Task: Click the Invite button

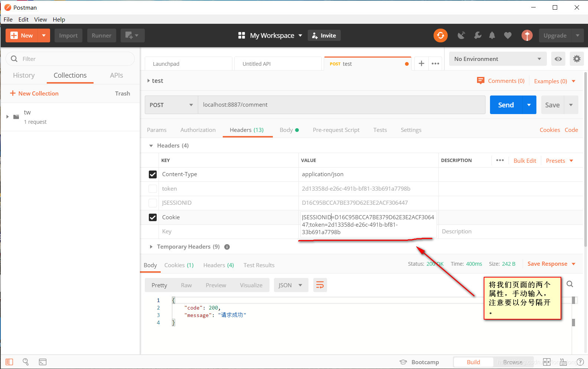Action: click(x=324, y=35)
